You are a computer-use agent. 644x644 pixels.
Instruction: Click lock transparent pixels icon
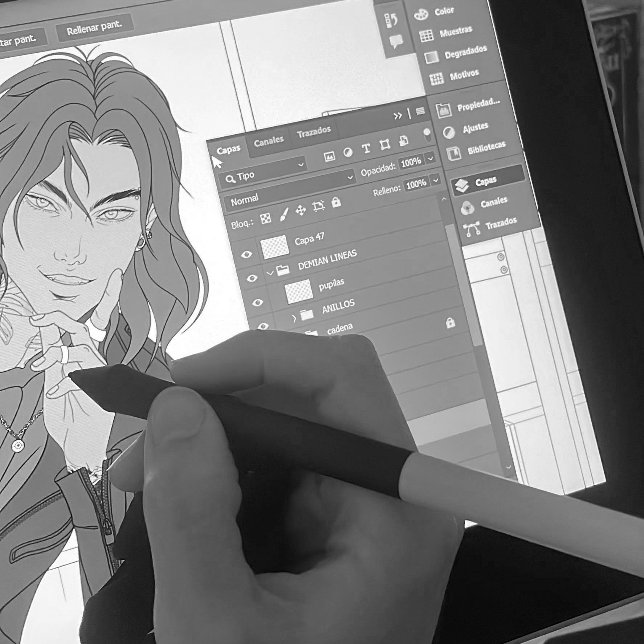266,219
